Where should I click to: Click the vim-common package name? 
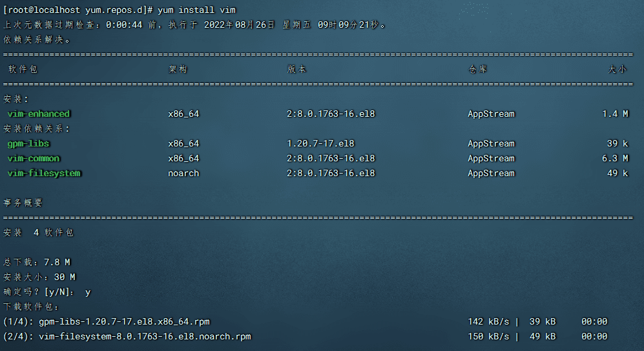point(34,159)
